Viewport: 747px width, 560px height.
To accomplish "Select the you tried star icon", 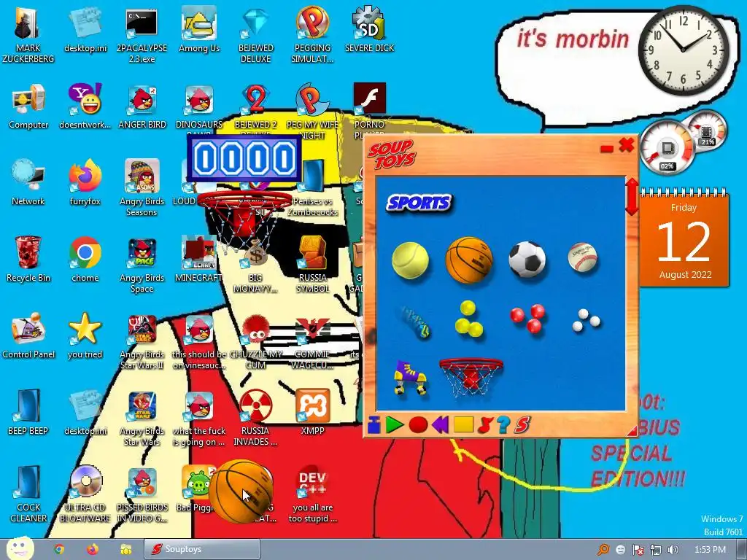I will [85, 337].
